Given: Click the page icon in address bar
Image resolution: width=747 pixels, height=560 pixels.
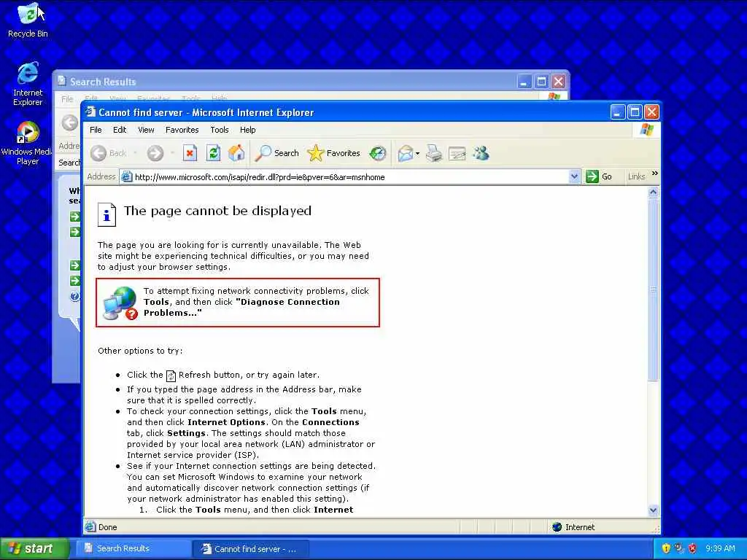Looking at the screenshot, I should [126, 176].
